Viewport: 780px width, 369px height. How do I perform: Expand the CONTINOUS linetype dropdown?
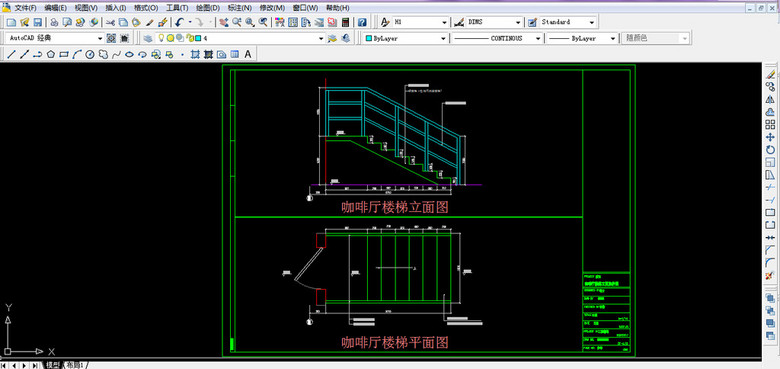(x=538, y=38)
